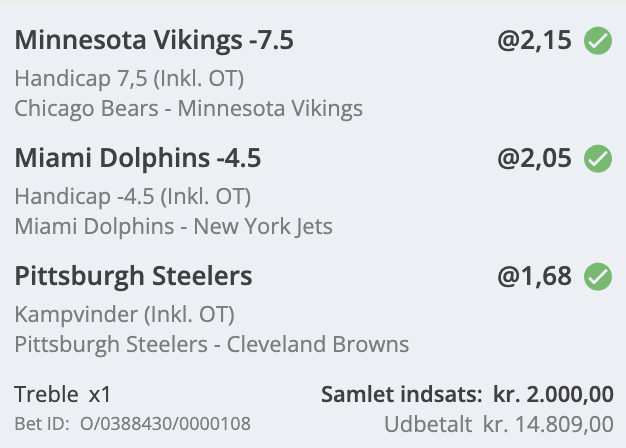Image resolution: width=626 pixels, height=448 pixels.
Task: Select the Minnesota Vikings -7.5 selection title
Action: (154, 40)
